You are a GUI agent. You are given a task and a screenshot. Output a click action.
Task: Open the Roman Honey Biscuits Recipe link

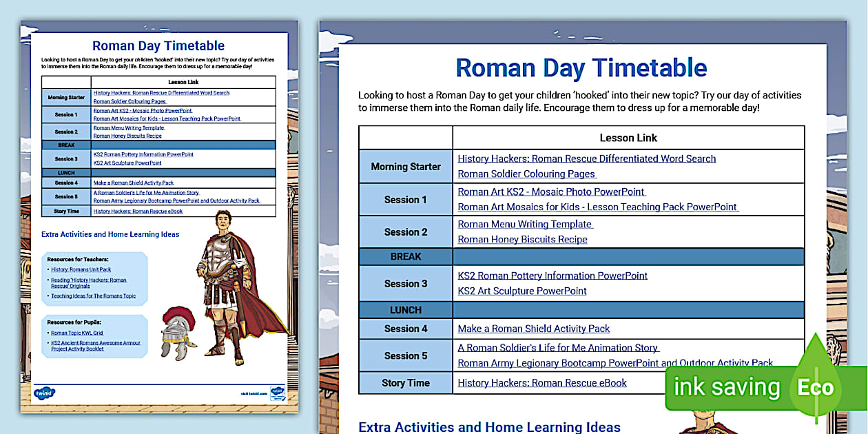point(522,240)
